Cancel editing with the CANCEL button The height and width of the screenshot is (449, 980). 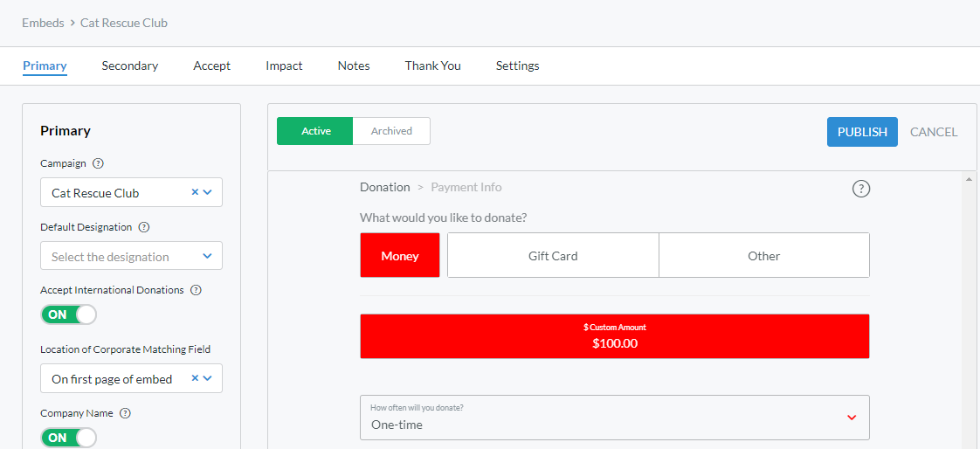tap(934, 132)
